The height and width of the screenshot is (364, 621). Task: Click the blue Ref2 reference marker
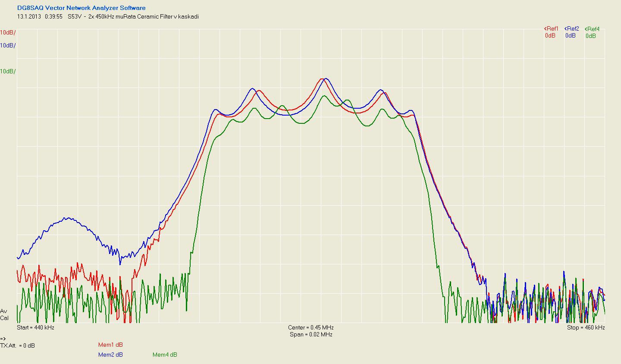(571, 29)
